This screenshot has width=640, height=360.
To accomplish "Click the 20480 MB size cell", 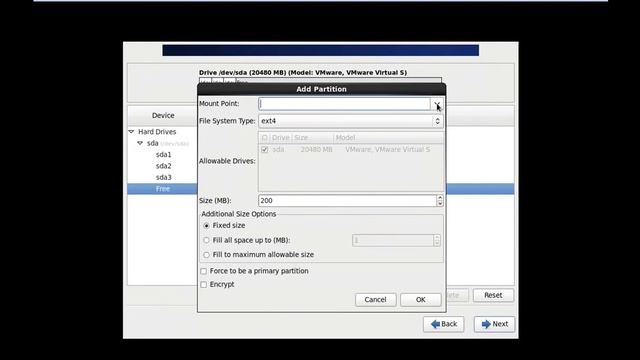I will [x=316, y=150].
